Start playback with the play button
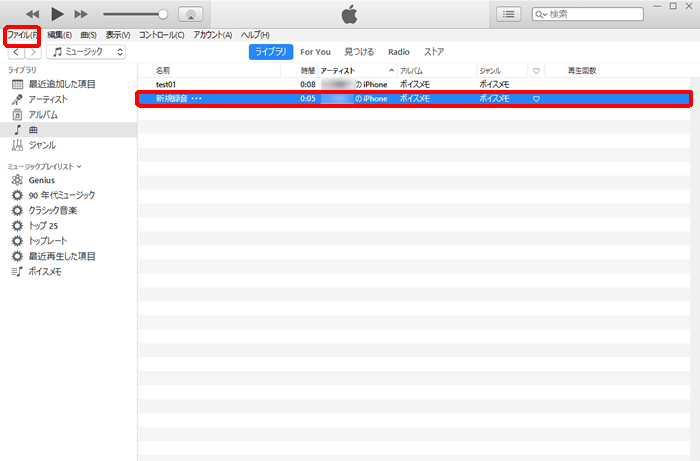 (57, 14)
